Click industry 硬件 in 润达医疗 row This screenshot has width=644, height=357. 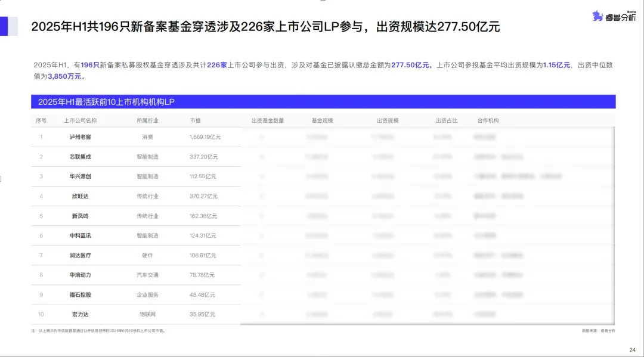click(x=147, y=255)
